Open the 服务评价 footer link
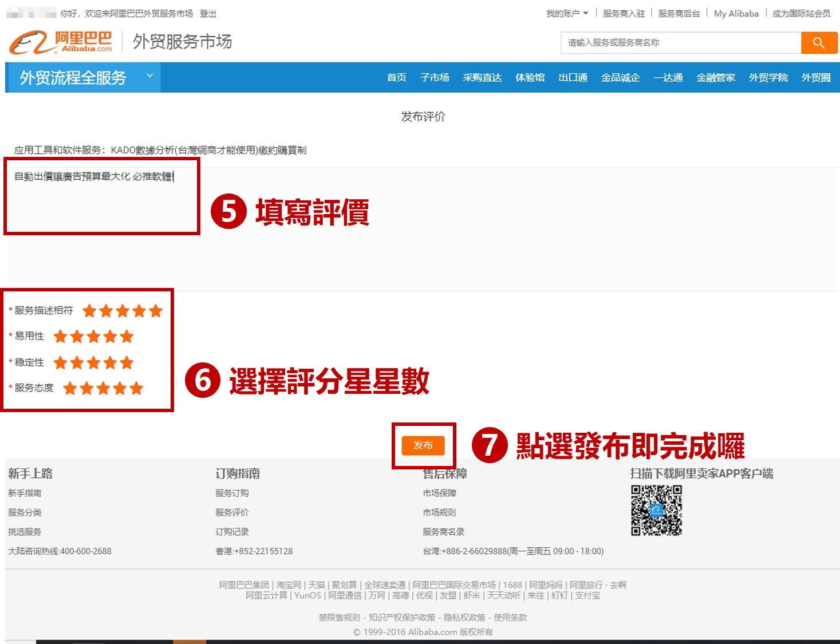840x644 pixels. (231, 512)
